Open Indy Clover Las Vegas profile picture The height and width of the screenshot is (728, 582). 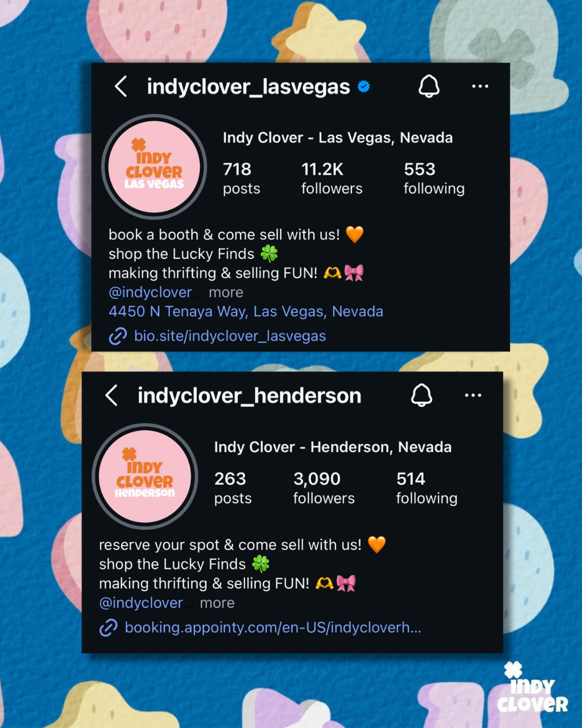click(x=154, y=167)
